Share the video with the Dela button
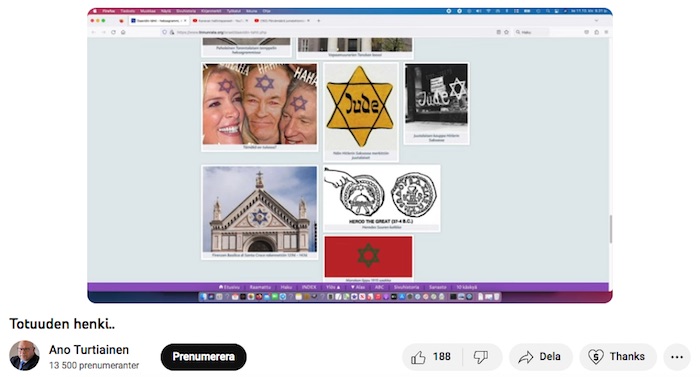The width and height of the screenshot is (700, 377). pyautogui.click(x=541, y=357)
